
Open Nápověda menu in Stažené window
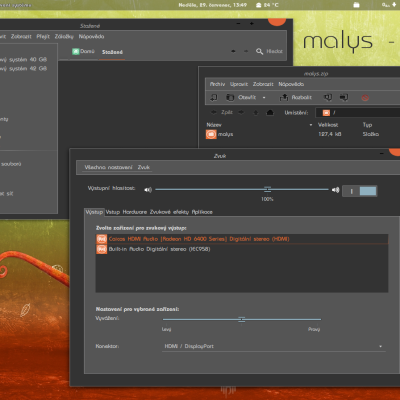(91, 36)
